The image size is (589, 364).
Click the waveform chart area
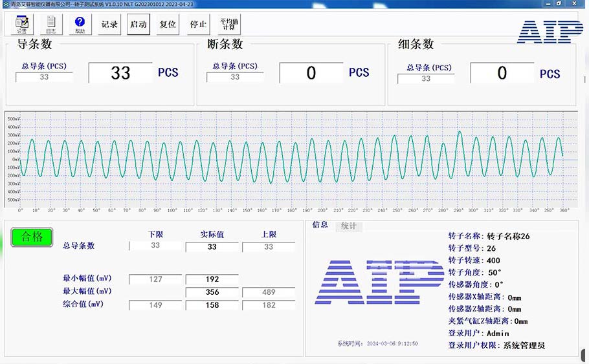pos(291,159)
